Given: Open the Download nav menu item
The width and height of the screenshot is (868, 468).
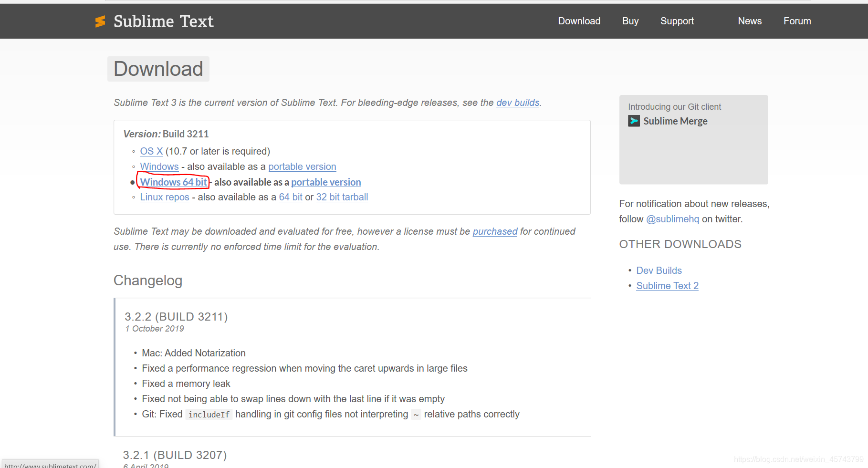Looking at the screenshot, I should coord(579,21).
